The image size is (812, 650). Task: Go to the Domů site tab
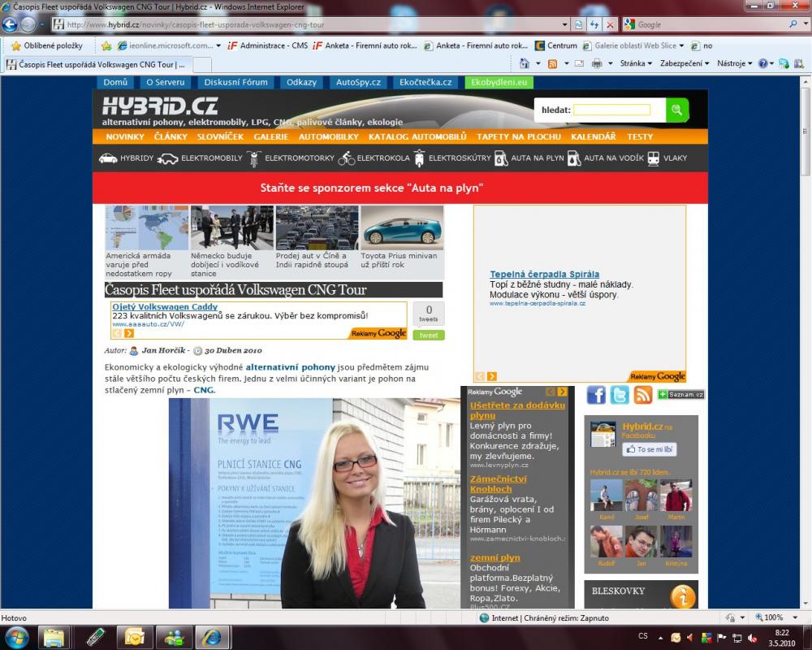(x=115, y=82)
